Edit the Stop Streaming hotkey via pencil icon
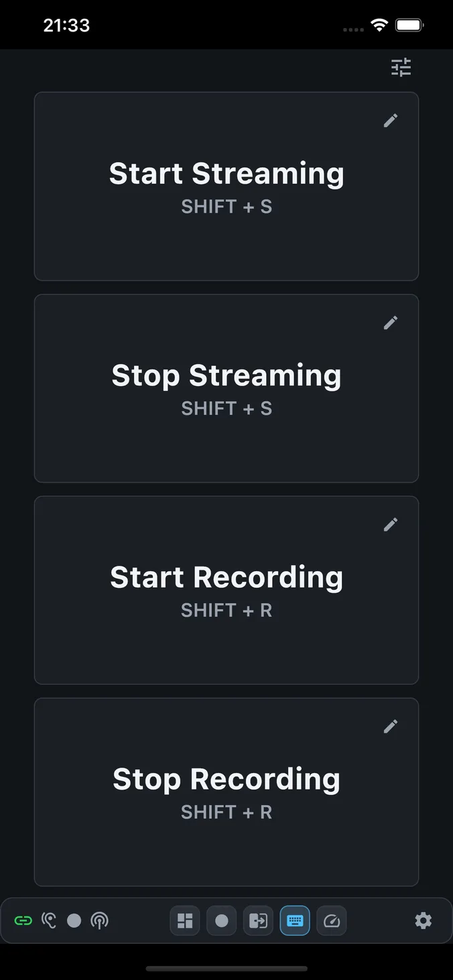 click(x=391, y=323)
